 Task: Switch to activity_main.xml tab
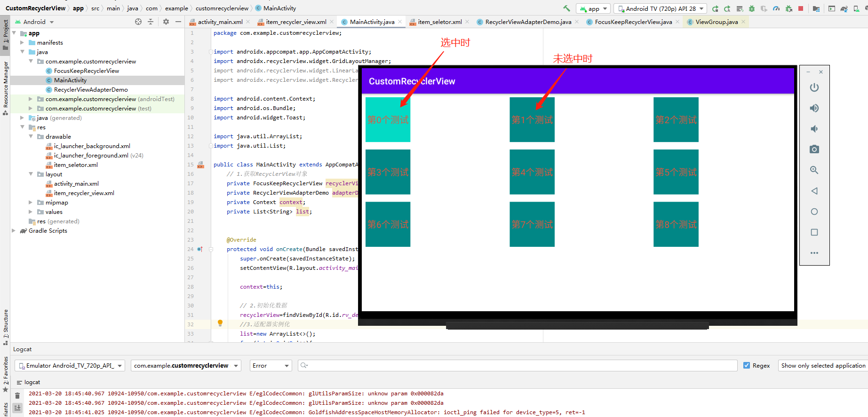[220, 22]
